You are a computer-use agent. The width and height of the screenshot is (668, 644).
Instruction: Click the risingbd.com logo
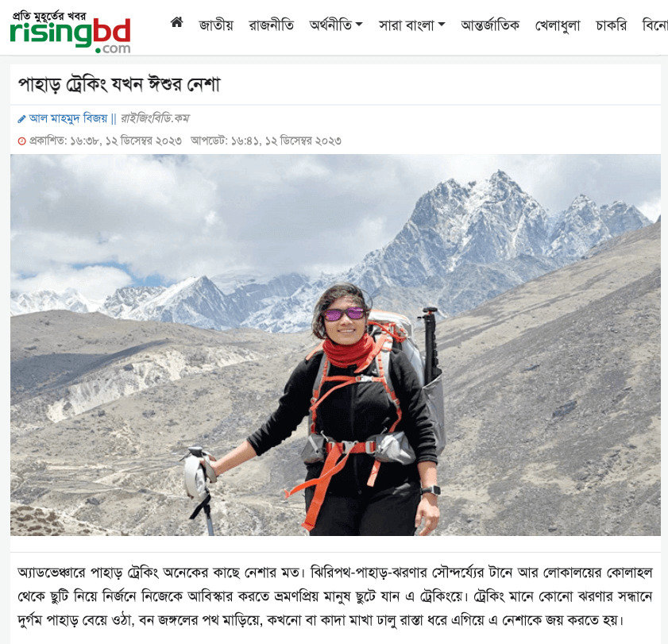point(70,33)
